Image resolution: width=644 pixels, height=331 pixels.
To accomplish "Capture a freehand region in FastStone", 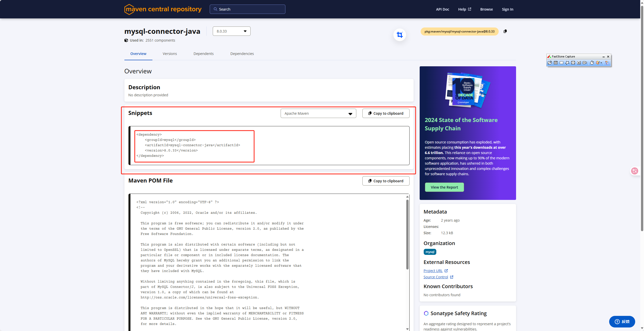I will tap(567, 63).
